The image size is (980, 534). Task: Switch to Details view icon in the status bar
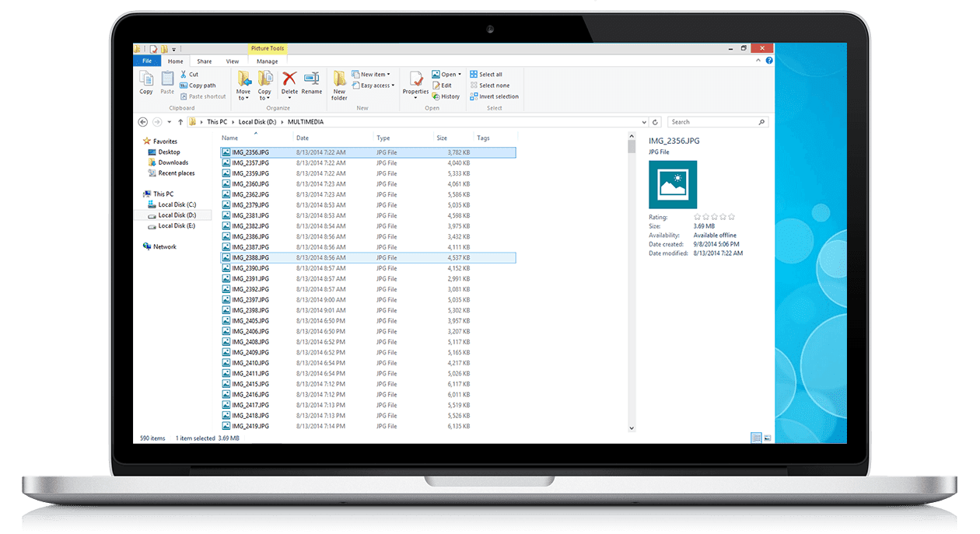coord(756,438)
